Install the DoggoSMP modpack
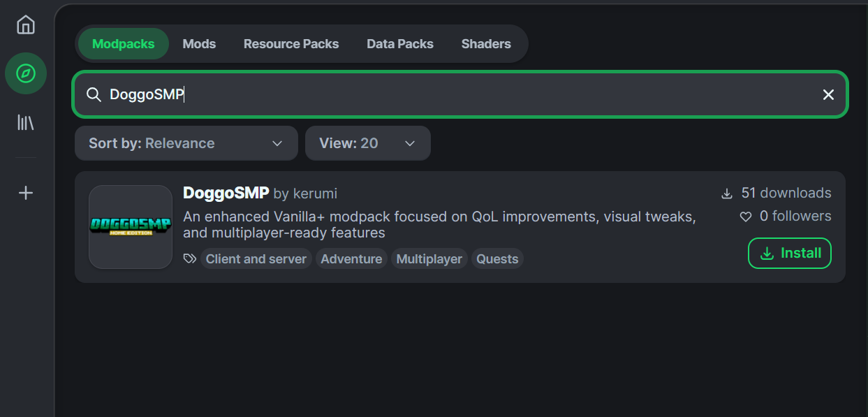The image size is (868, 417). (x=789, y=253)
